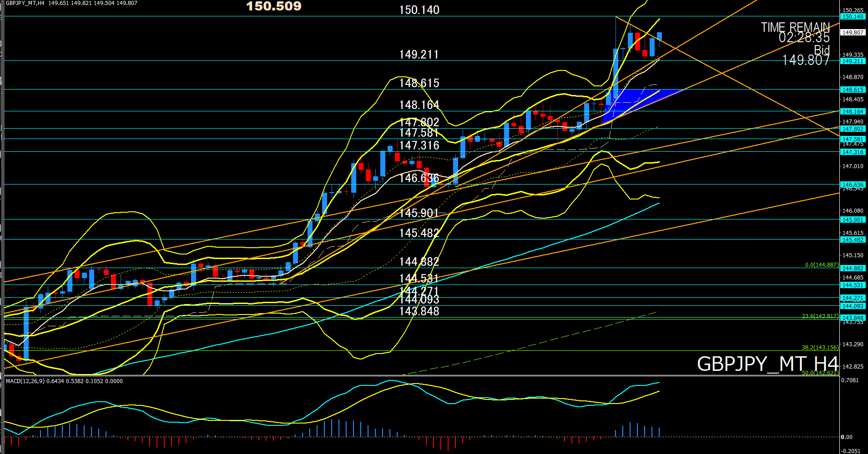Click the 38.2(143.156) Fibonacci level label
This screenshot has height=454, width=868.
point(820,348)
